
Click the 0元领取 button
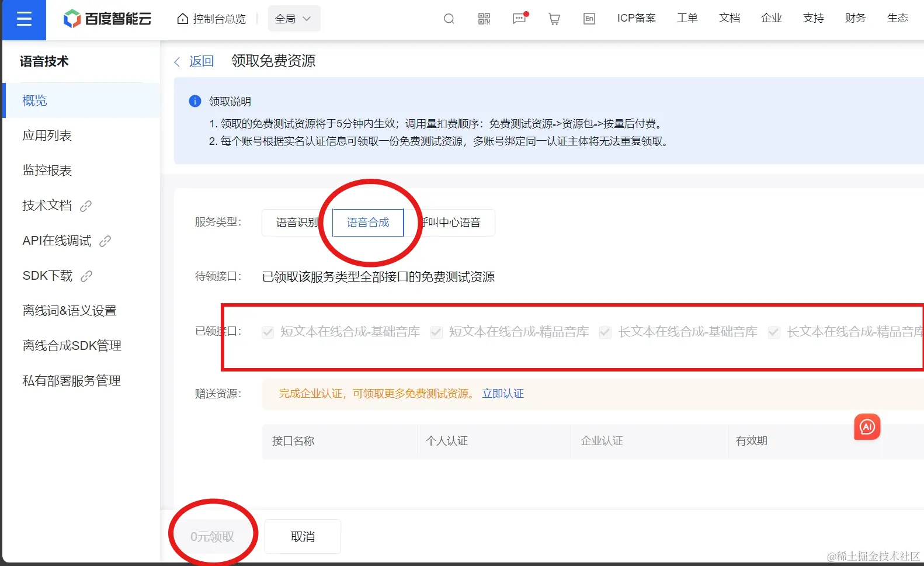click(212, 537)
